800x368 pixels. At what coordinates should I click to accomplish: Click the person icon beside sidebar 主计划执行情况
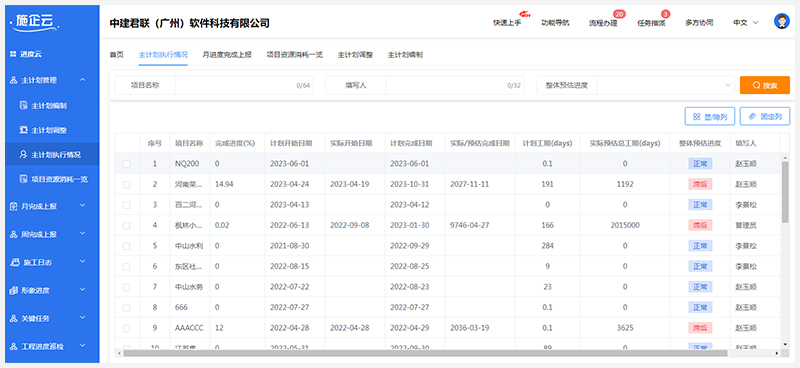tap(23, 154)
